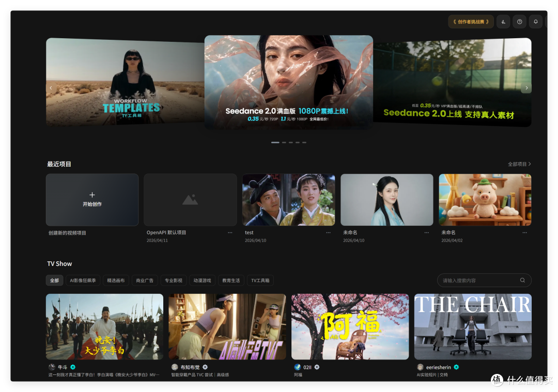This screenshot has width=558, height=392.
Task: Click the AI实验短片 | 交椅 description
Action: pyautogui.click(x=432, y=374)
